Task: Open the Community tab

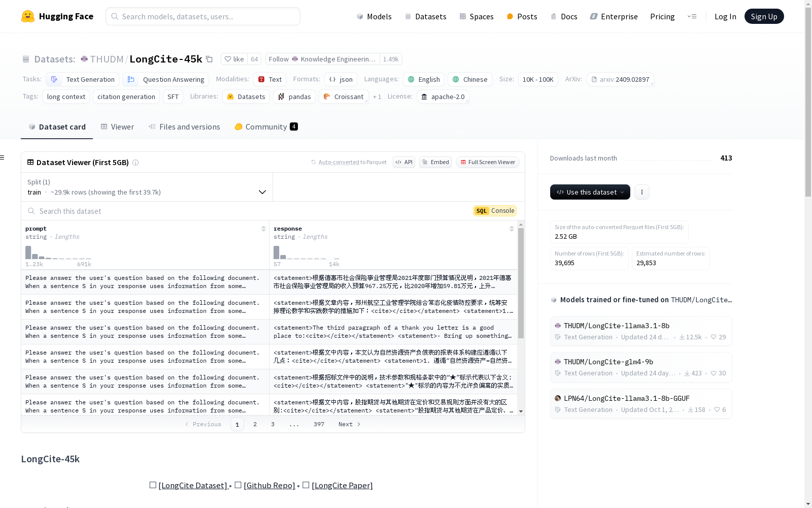Action: click(x=266, y=127)
